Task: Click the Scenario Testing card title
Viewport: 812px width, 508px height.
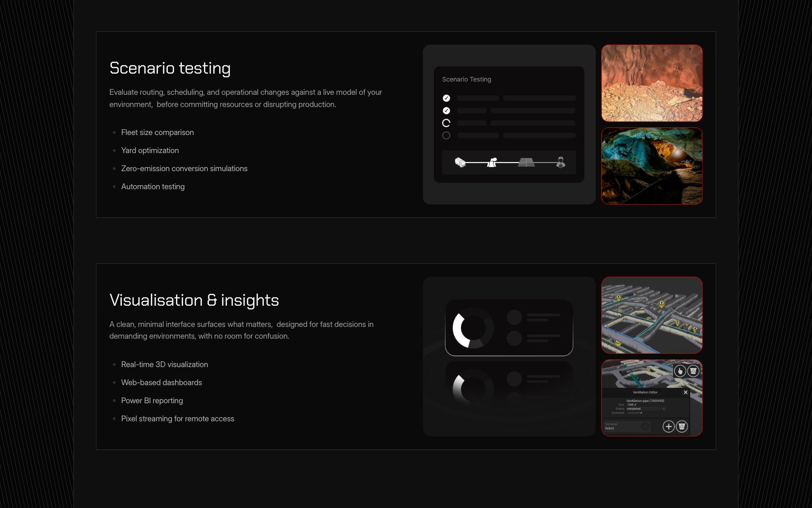Action: (x=466, y=79)
